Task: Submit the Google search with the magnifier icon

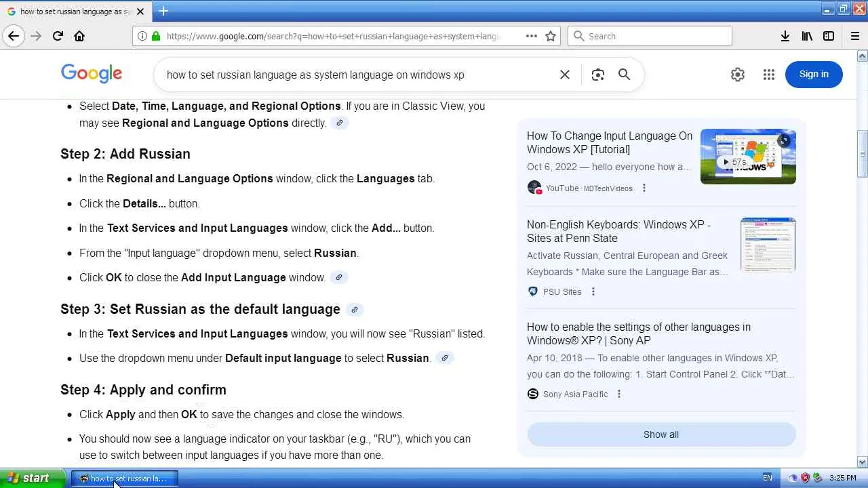Action: click(x=625, y=75)
